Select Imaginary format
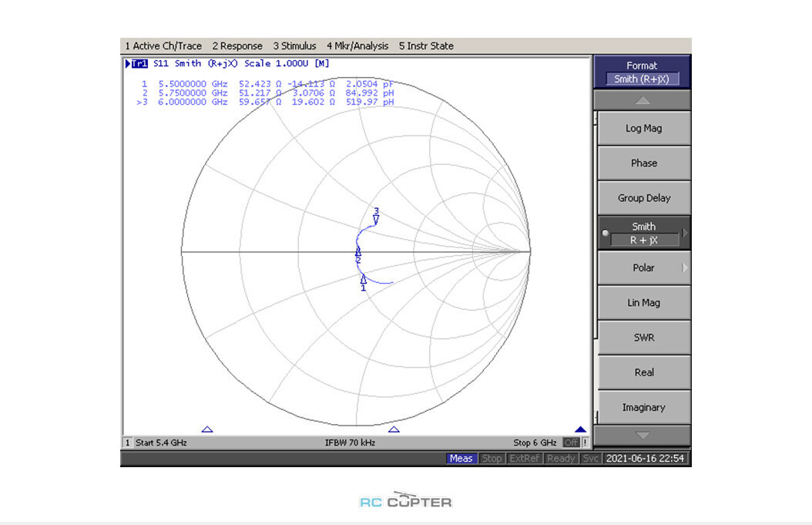This screenshot has height=525, width=812. [644, 407]
